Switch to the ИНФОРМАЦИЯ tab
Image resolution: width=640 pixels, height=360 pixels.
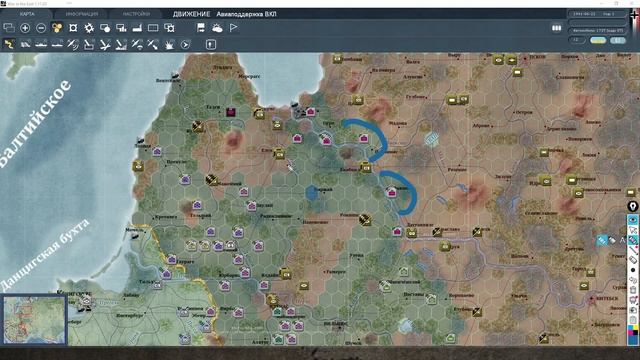coord(82,14)
